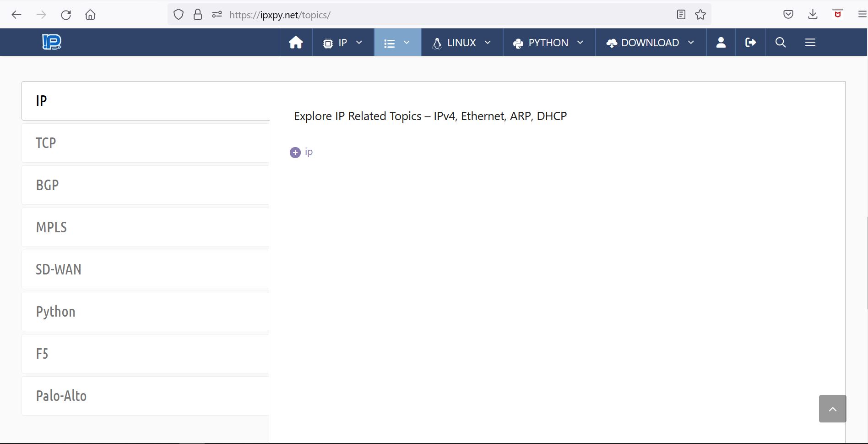
Task: Reload the current page
Action: [x=66, y=15]
